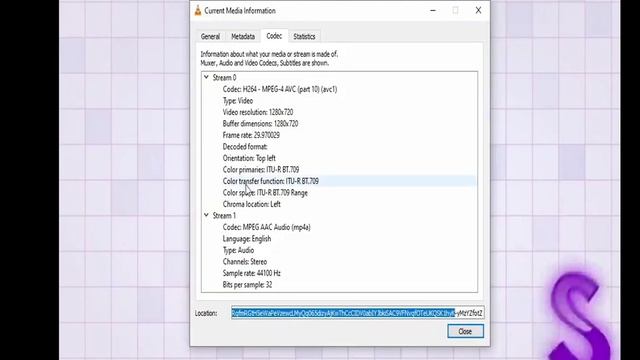This screenshot has width=640, height=360.
Task: Select the 'Color space: ITU-R BT.709 Range' row
Action: click(265, 193)
